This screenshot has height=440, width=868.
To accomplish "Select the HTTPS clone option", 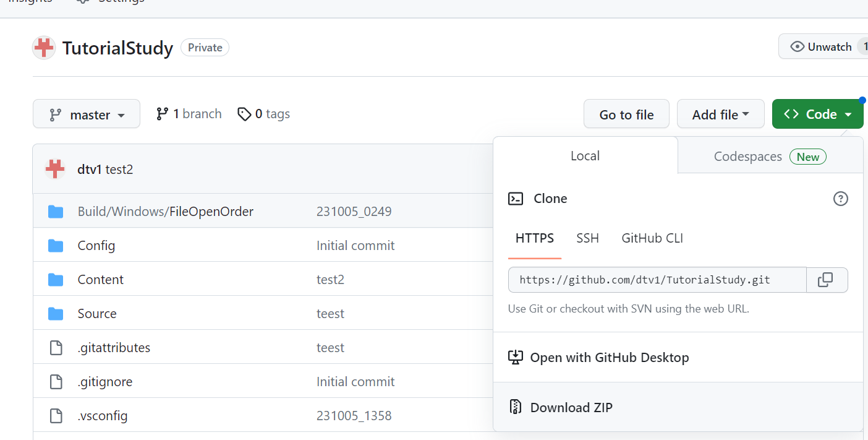I will [x=535, y=238].
